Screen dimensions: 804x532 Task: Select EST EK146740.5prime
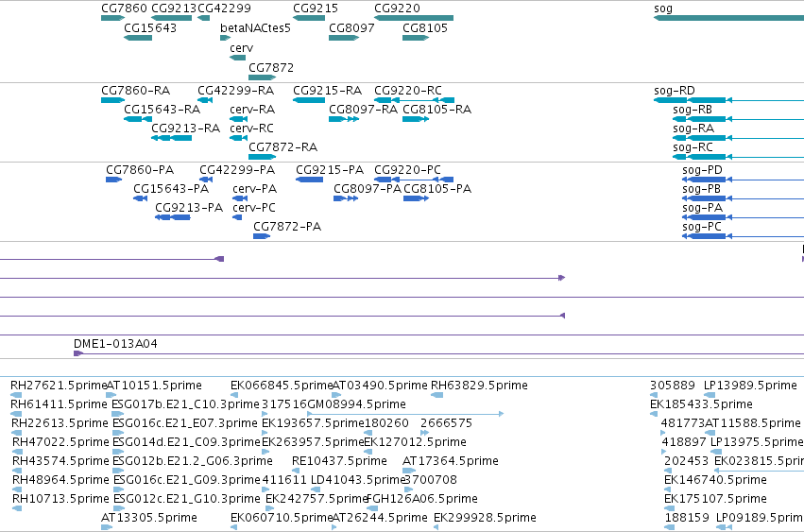tap(715, 480)
